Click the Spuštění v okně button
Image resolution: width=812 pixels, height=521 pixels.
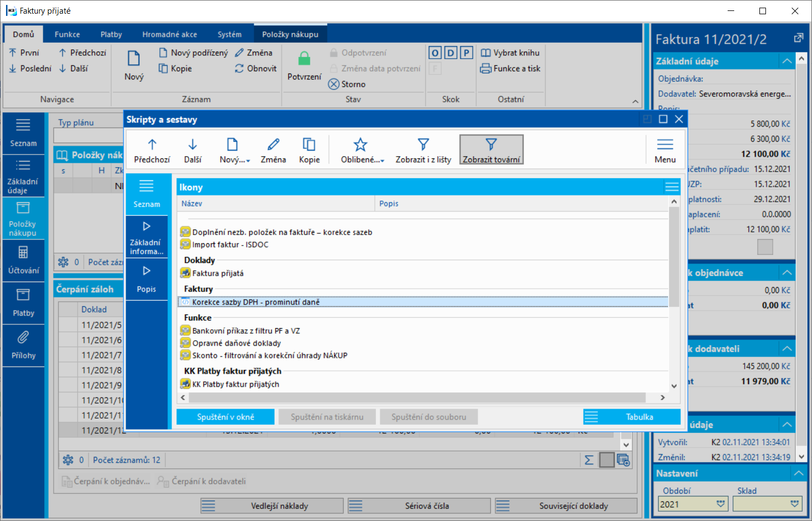coord(226,417)
